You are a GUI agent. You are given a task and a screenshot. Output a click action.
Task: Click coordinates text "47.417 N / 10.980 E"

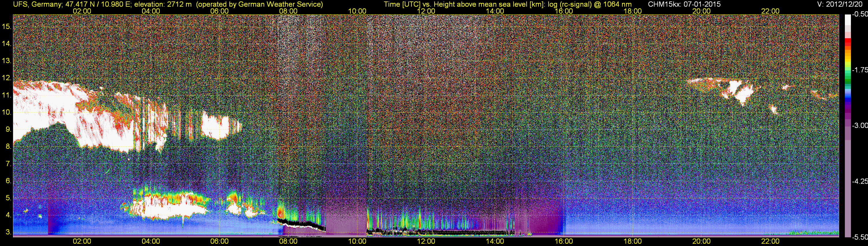pyautogui.click(x=98, y=4)
